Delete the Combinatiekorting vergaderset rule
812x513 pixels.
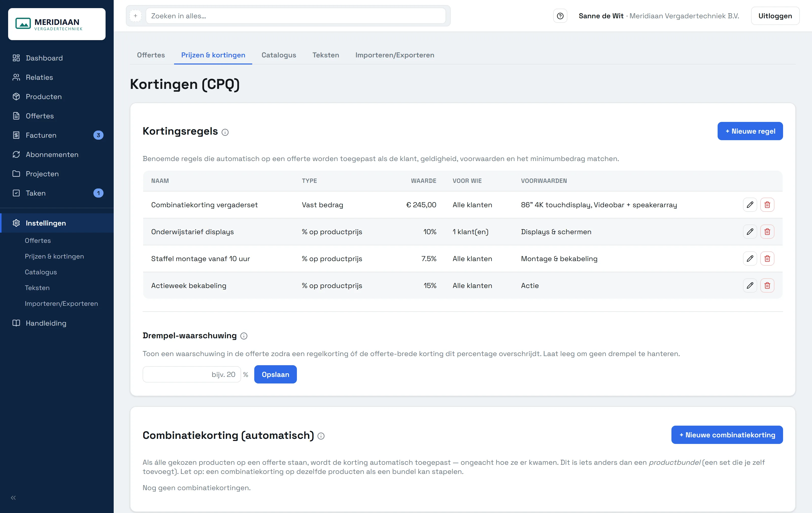767,204
